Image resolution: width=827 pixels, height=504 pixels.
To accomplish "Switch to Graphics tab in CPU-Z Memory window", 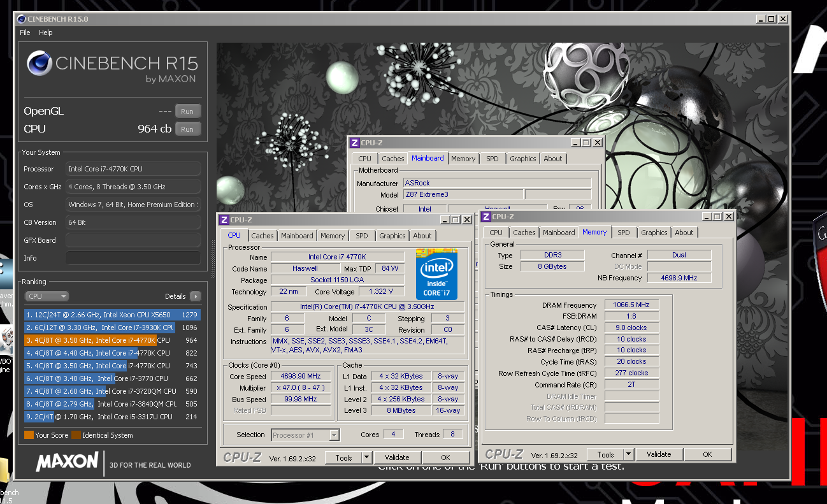I will pos(654,233).
